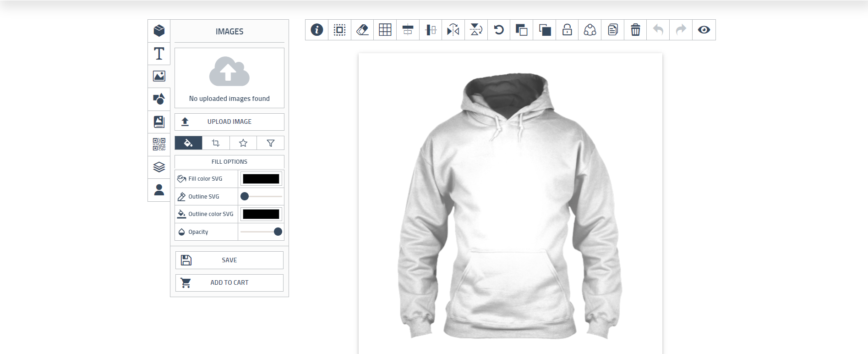Viewport: 868px width, 354px height.
Task: Click the cloud upload drop area
Action: coord(229,78)
